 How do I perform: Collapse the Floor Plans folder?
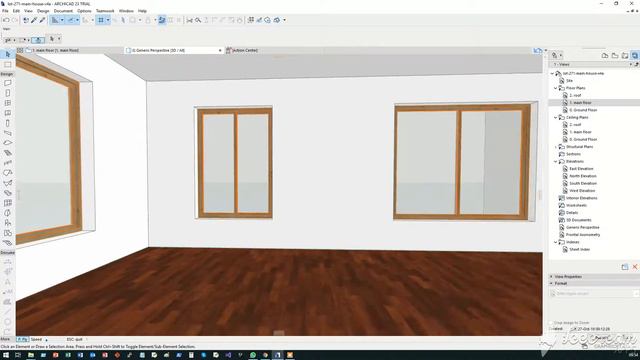click(556, 88)
